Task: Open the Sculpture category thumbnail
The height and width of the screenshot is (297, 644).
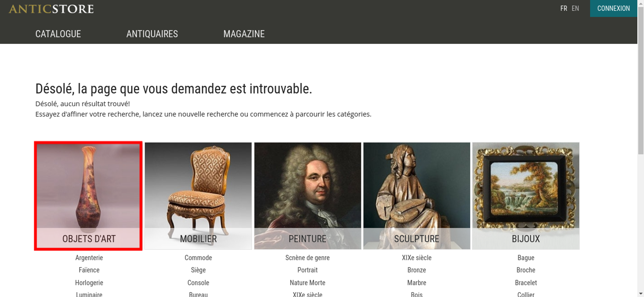Action: (417, 196)
